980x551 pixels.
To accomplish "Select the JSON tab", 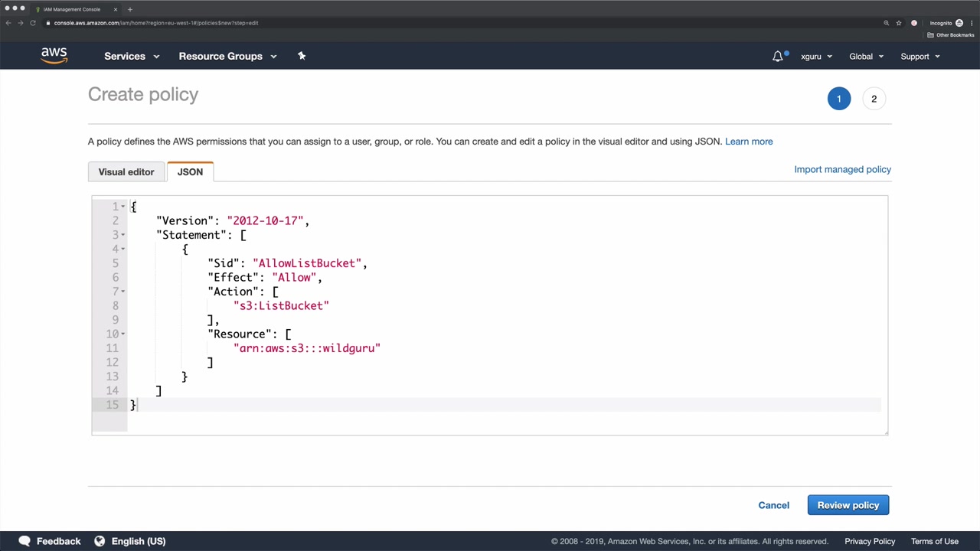I will tap(190, 172).
